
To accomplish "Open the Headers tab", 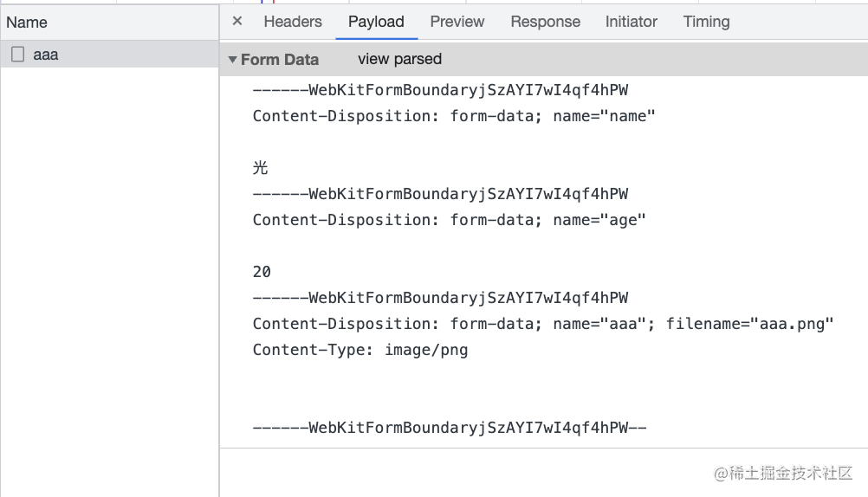I will [293, 22].
